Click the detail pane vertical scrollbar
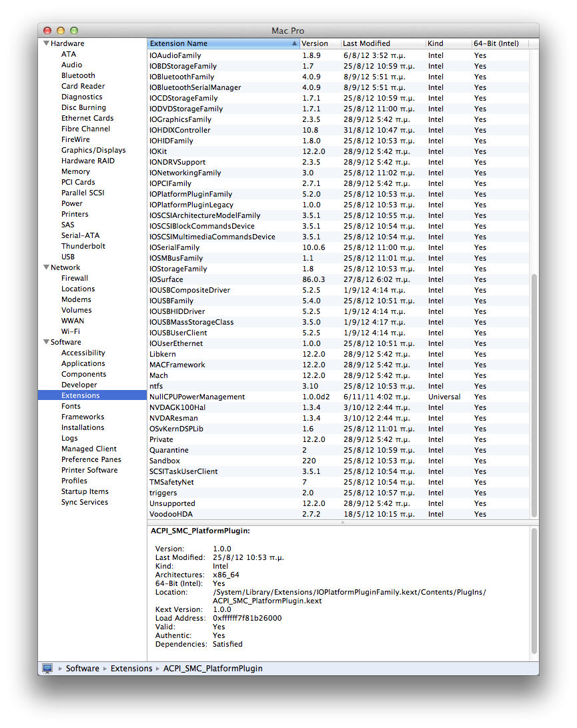The width and height of the screenshot is (577, 728). (534, 591)
